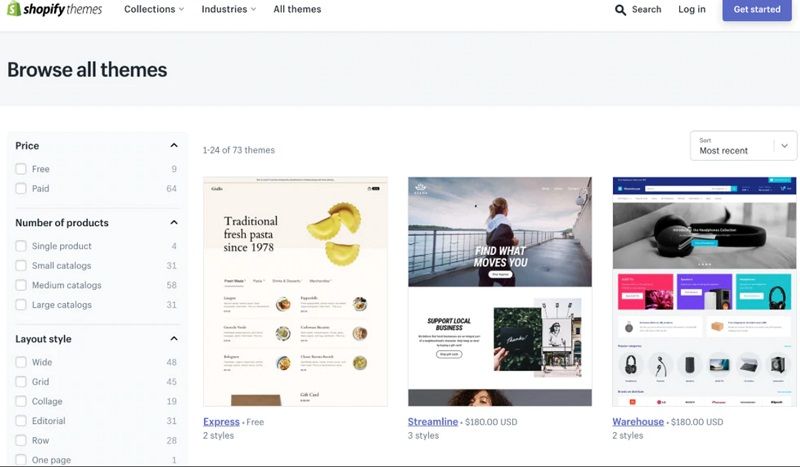Select the Wide layout checkbox

[x=21, y=362]
